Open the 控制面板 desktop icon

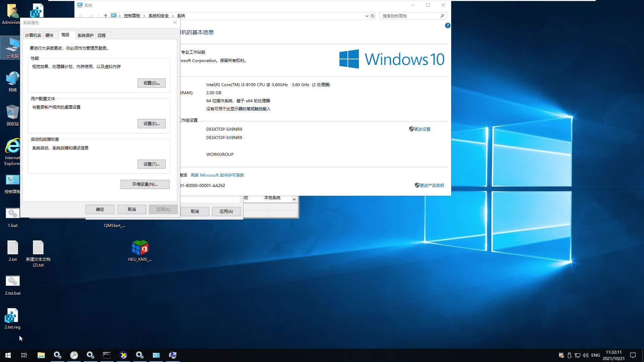point(12,184)
